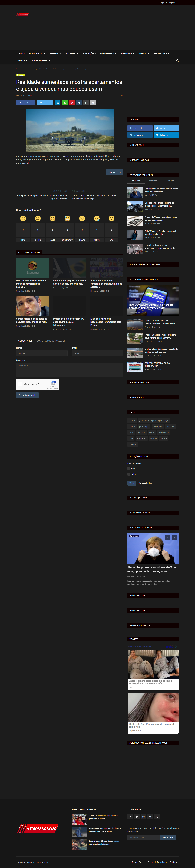Expand the Última Hora dropdown menu

(37, 53)
